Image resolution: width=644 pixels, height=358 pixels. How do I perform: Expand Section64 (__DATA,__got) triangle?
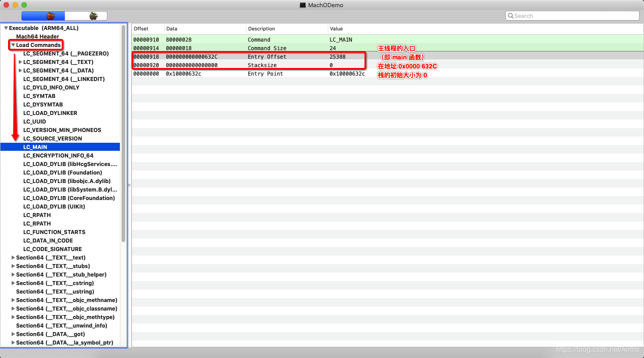[x=13, y=334]
